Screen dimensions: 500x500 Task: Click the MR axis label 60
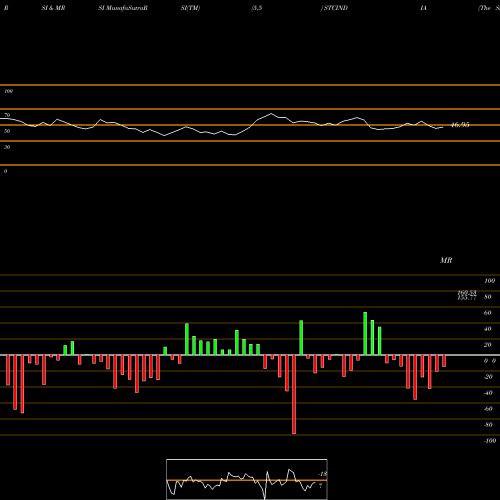click(x=488, y=313)
